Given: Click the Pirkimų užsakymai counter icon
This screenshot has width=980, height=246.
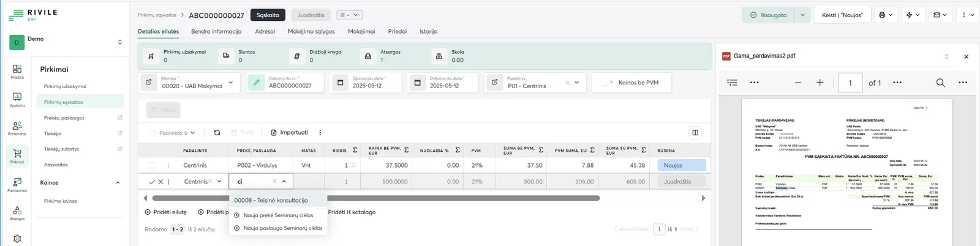Looking at the screenshot, I should tap(151, 56).
